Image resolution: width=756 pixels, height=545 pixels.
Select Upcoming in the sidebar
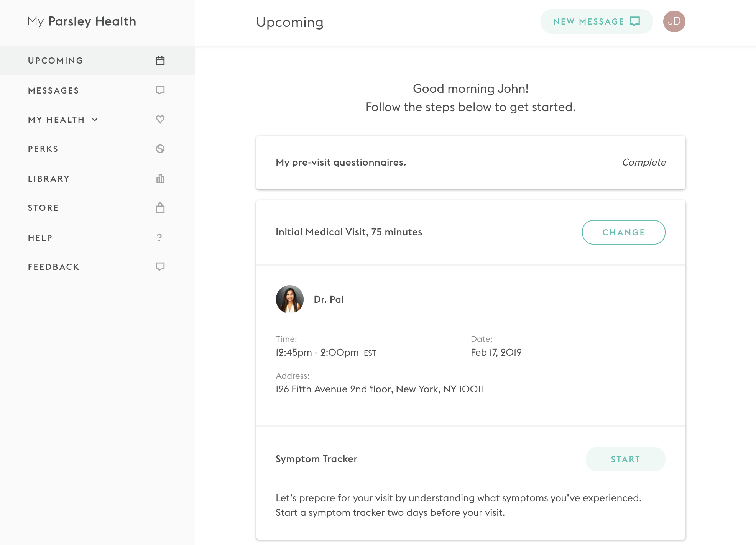[x=56, y=61]
